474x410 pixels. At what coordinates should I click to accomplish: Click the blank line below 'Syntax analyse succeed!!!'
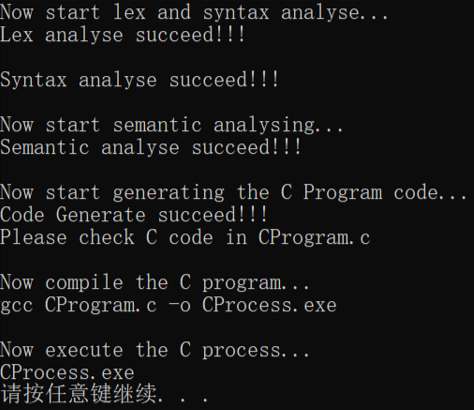pos(237,103)
